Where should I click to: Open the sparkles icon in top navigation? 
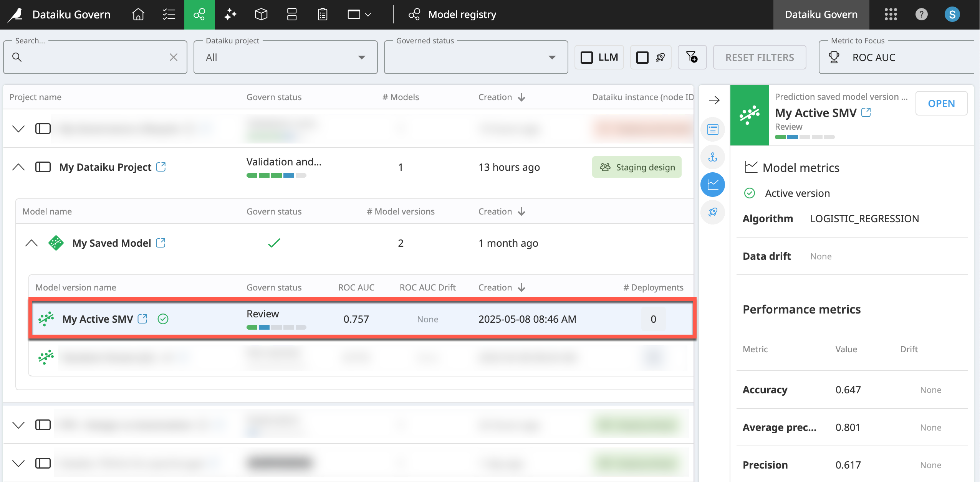[x=230, y=15]
